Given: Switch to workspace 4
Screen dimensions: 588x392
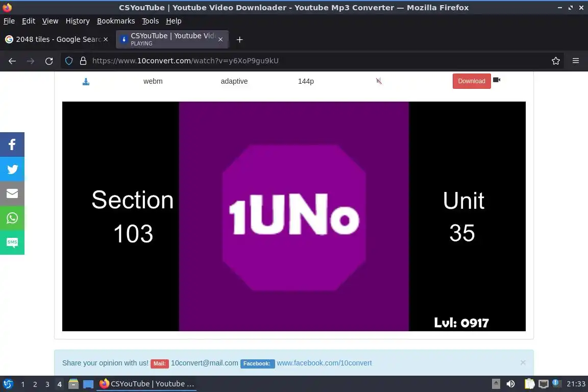Looking at the screenshot, I should click(x=59, y=384).
